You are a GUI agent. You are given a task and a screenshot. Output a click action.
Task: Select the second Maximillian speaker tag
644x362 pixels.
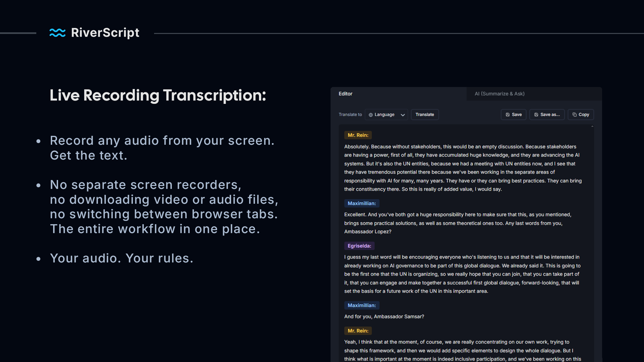[362, 305]
